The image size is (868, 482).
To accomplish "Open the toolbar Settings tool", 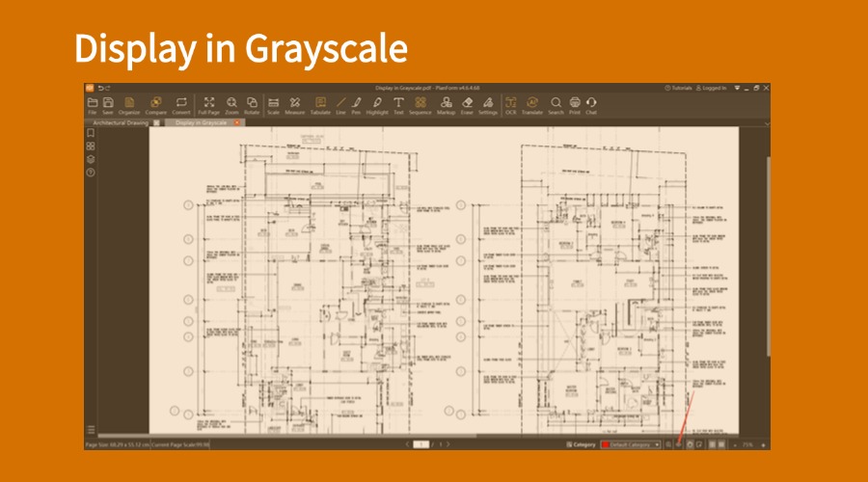I will tap(488, 105).
